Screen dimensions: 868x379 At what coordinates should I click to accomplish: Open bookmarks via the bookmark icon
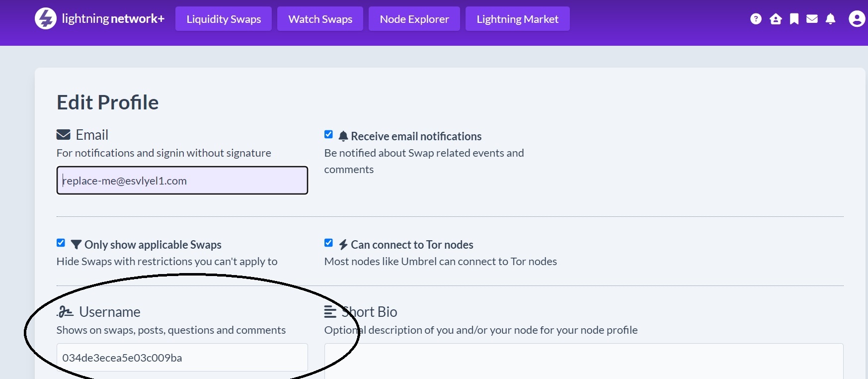click(794, 19)
